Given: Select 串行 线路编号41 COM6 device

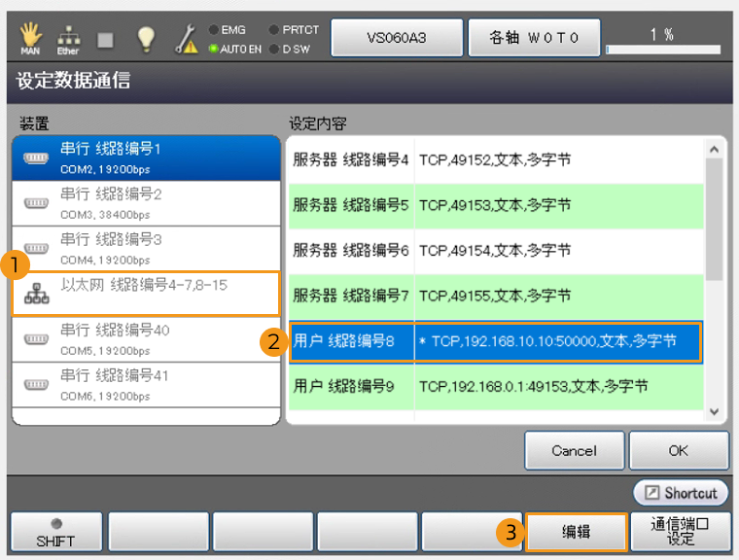Looking at the screenshot, I should tap(146, 385).
